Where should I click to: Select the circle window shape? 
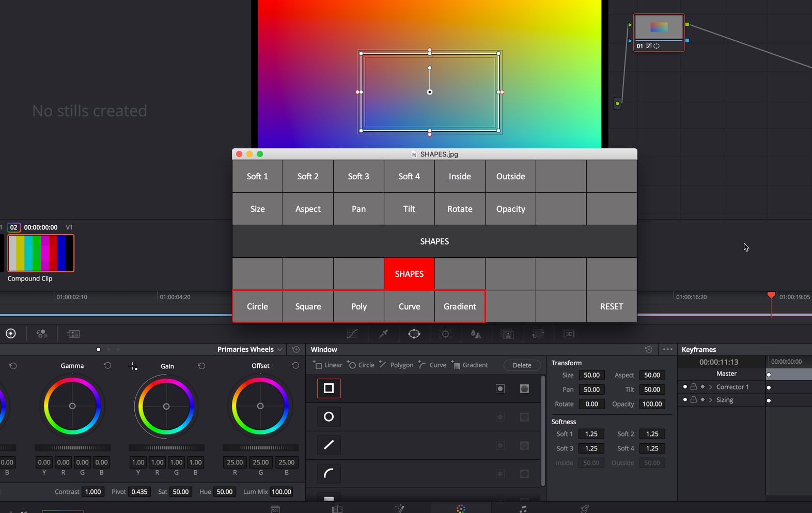click(329, 416)
